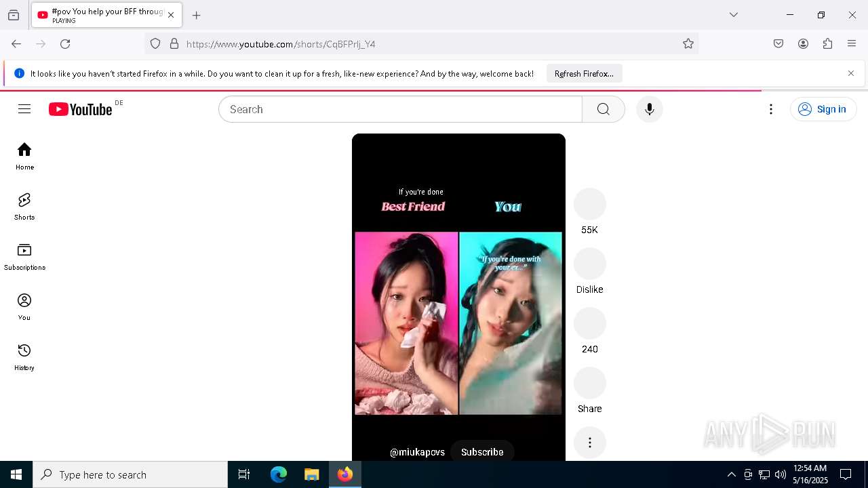The width and height of the screenshot is (868, 488).
Task: Click the search magnifier button
Action: [604, 109]
